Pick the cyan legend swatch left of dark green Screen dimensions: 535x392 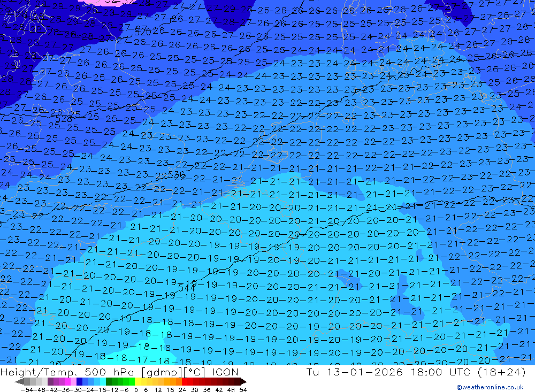point(103,381)
